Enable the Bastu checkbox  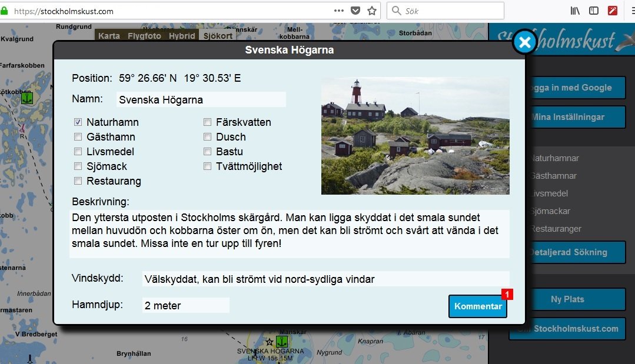[x=207, y=151]
